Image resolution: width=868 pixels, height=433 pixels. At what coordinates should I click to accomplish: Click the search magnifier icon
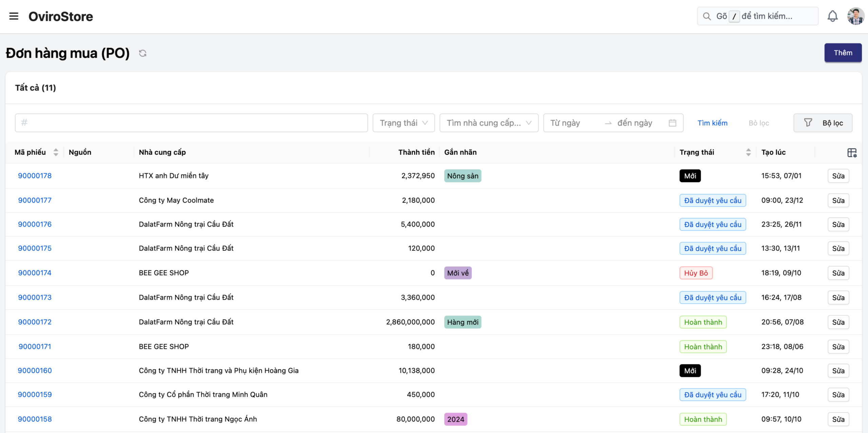[x=707, y=16]
